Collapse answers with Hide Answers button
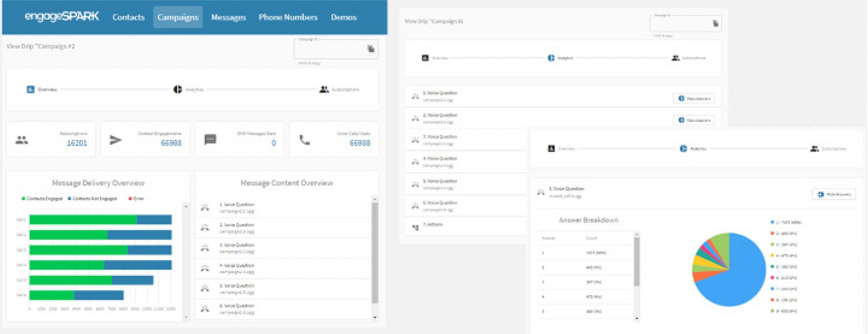This screenshot has height=334, width=868. click(834, 194)
